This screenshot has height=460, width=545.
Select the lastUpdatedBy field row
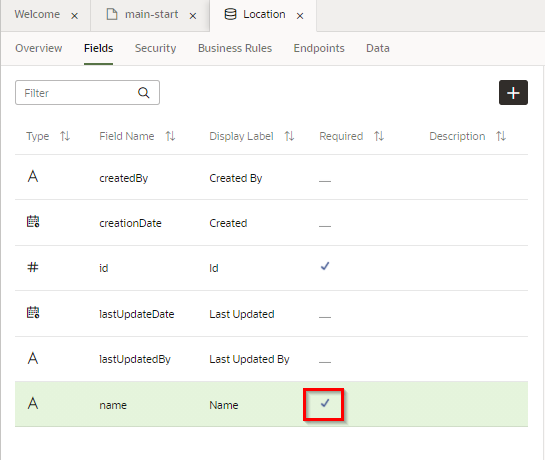[x=271, y=359]
